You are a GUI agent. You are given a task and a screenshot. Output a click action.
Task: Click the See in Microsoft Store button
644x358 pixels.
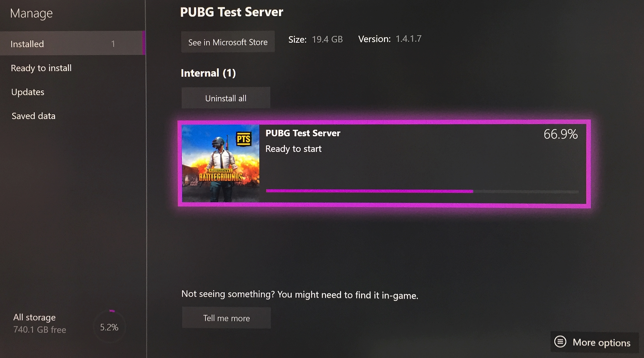click(228, 42)
